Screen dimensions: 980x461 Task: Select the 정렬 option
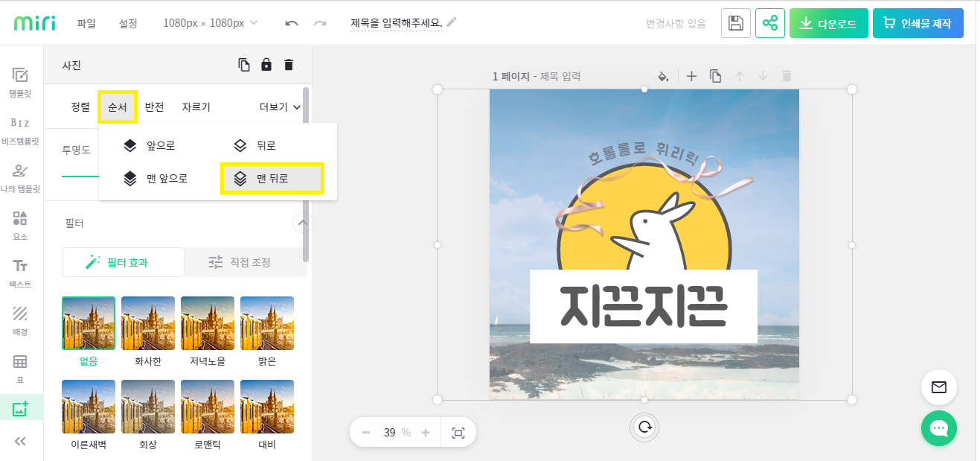(x=80, y=107)
